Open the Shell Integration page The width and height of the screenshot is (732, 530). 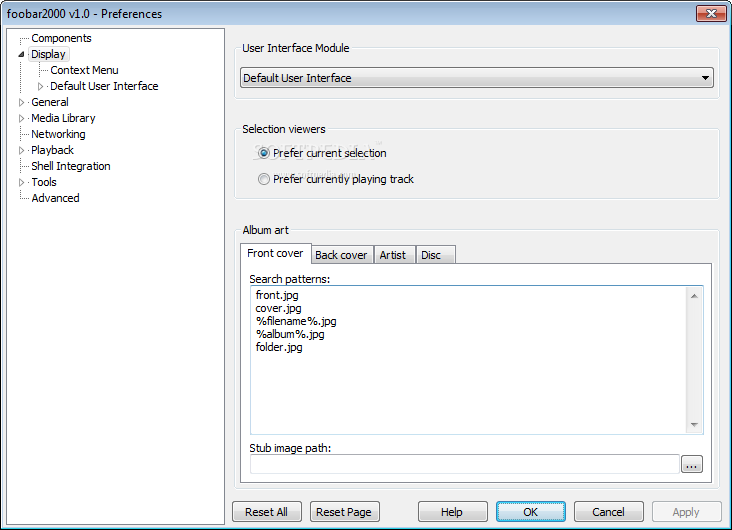point(70,166)
